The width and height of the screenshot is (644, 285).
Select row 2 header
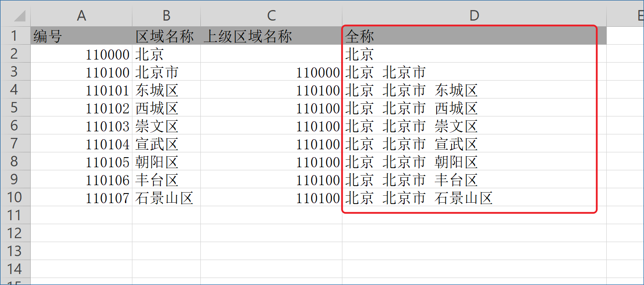pyautogui.click(x=15, y=53)
